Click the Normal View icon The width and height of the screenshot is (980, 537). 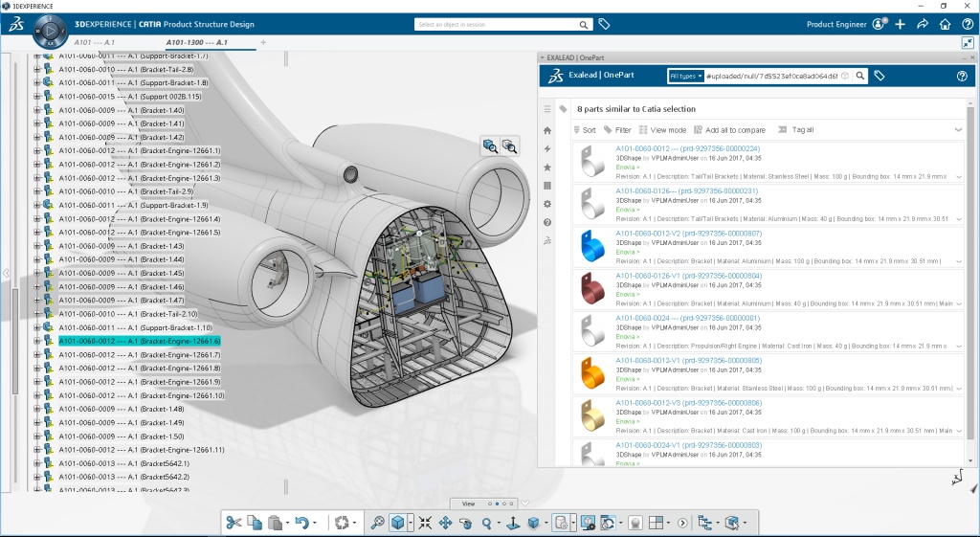click(x=513, y=523)
